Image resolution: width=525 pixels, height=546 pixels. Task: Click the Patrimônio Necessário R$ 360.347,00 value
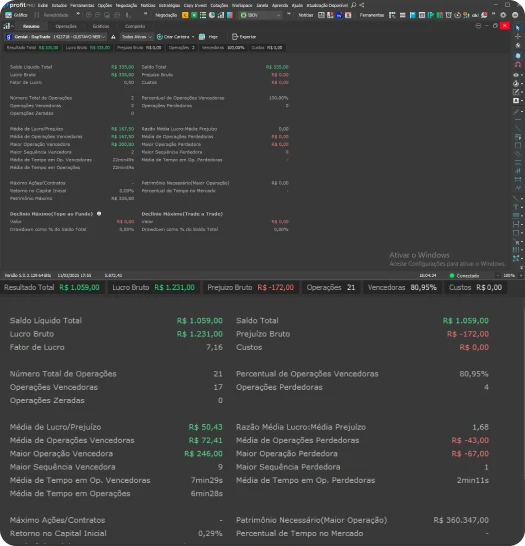pyautogui.click(x=461, y=520)
